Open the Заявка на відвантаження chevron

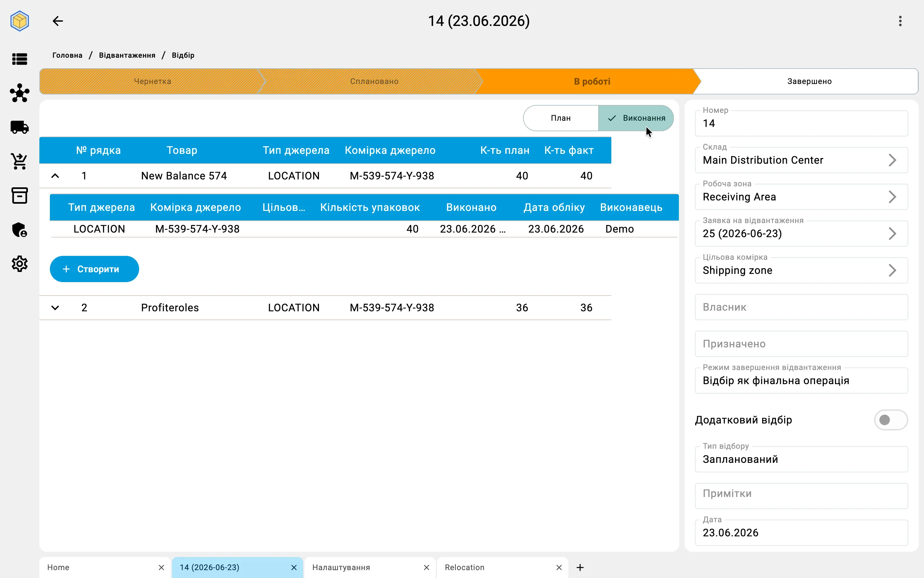coord(892,234)
